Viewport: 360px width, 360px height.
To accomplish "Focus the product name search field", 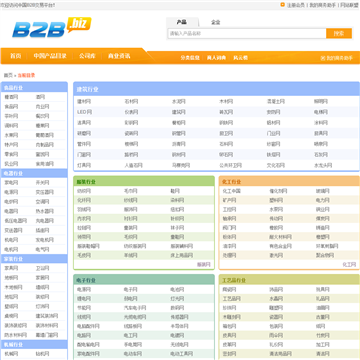I will tap(247, 33).
